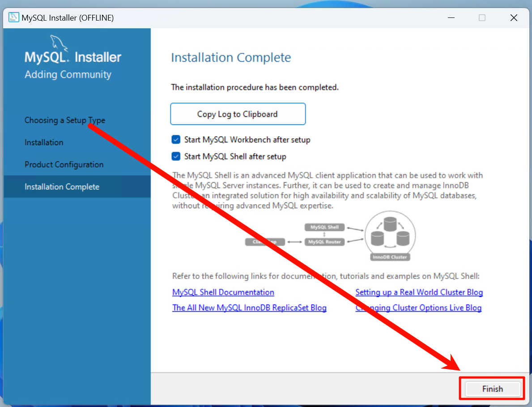Click the MySQL Installer title bar icon
This screenshot has width=532, height=407.
tap(13, 17)
